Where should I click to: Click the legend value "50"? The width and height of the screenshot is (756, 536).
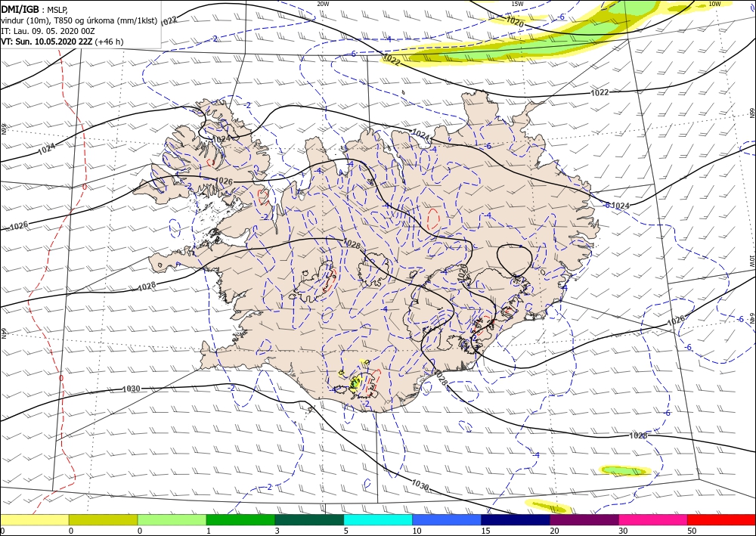coord(692,531)
